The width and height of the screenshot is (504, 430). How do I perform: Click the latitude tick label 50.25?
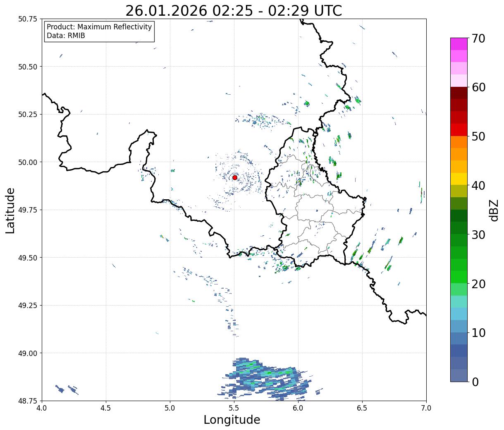point(28,115)
